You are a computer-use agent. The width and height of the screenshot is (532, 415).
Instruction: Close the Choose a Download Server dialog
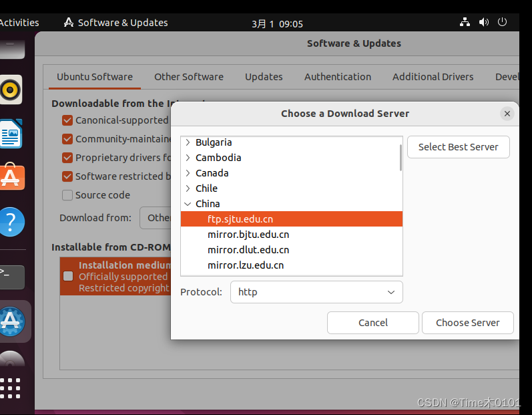[507, 114]
